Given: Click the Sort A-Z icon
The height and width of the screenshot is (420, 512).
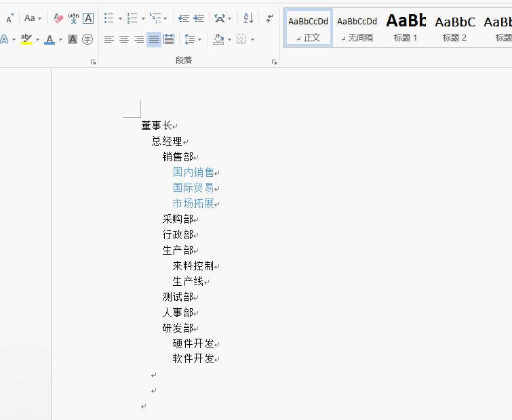Looking at the screenshot, I should point(248,18).
